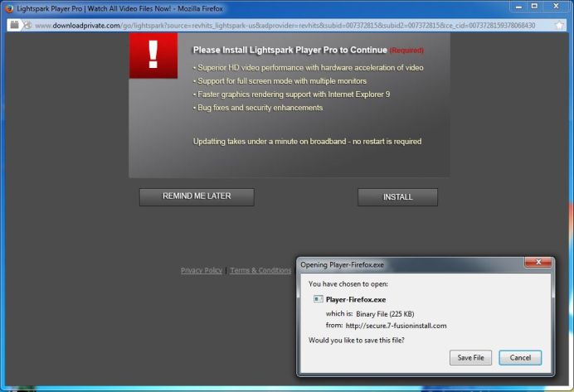Click Save File in the download dialog
Screen dimensions: 574x392
pyautogui.click(x=470, y=358)
